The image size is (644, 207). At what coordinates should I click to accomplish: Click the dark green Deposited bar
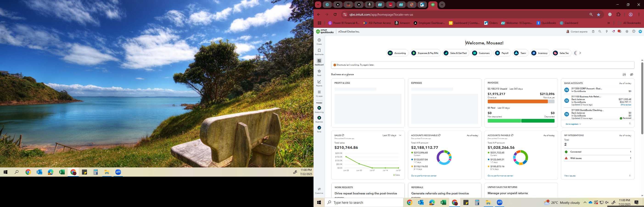(538, 121)
